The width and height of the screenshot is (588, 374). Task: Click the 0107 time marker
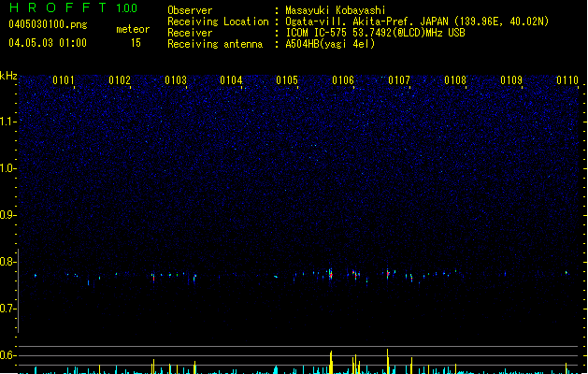[x=399, y=80]
